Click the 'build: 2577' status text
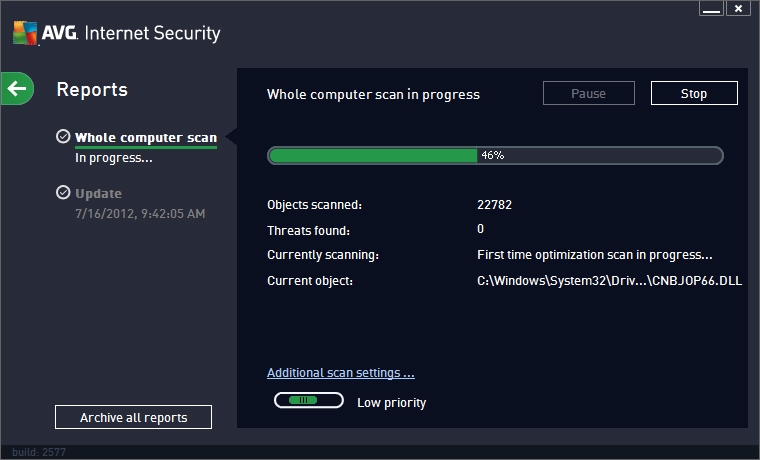The image size is (760, 460). coord(39,452)
